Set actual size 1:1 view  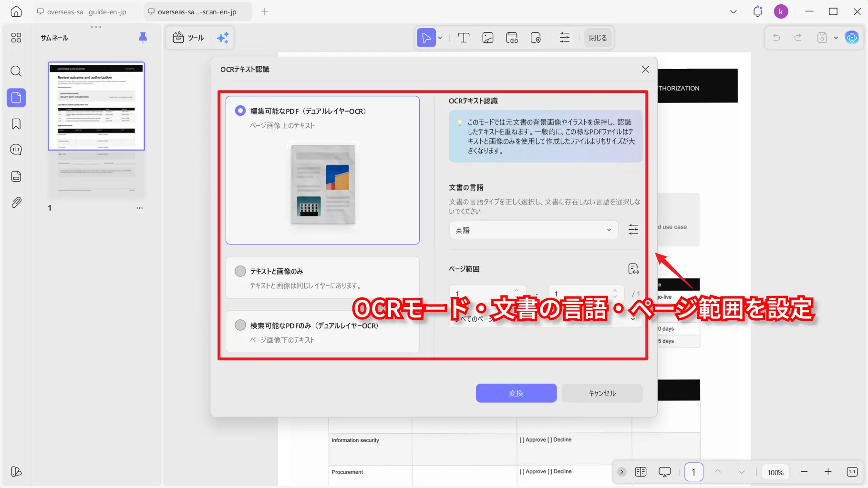(852, 472)
